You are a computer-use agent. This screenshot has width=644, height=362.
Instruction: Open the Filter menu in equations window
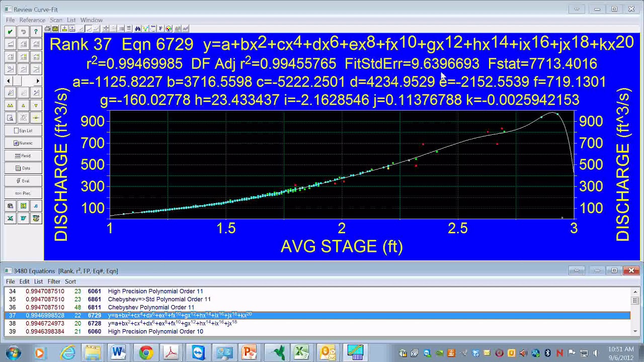[x=54, y=282]
